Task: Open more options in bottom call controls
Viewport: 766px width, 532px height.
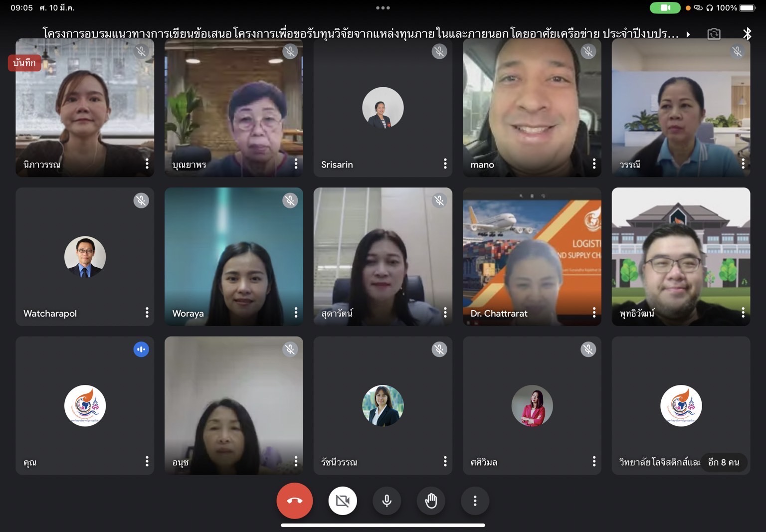Action: [x=475, y=501]
